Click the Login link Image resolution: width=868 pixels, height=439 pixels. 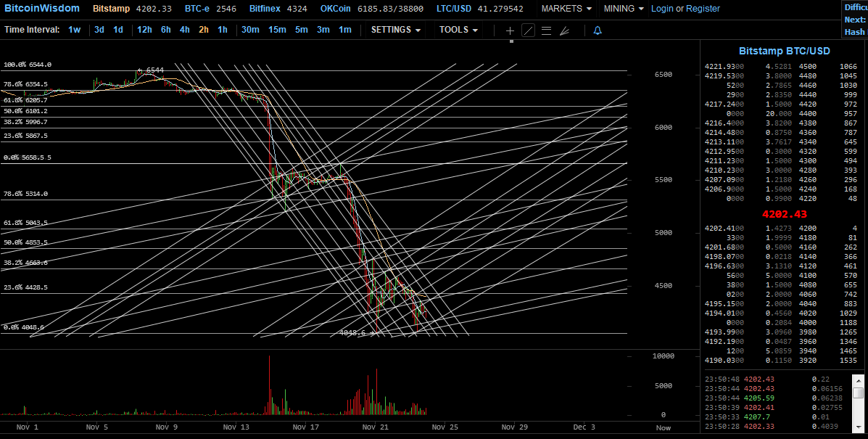[x=662, y=9]
